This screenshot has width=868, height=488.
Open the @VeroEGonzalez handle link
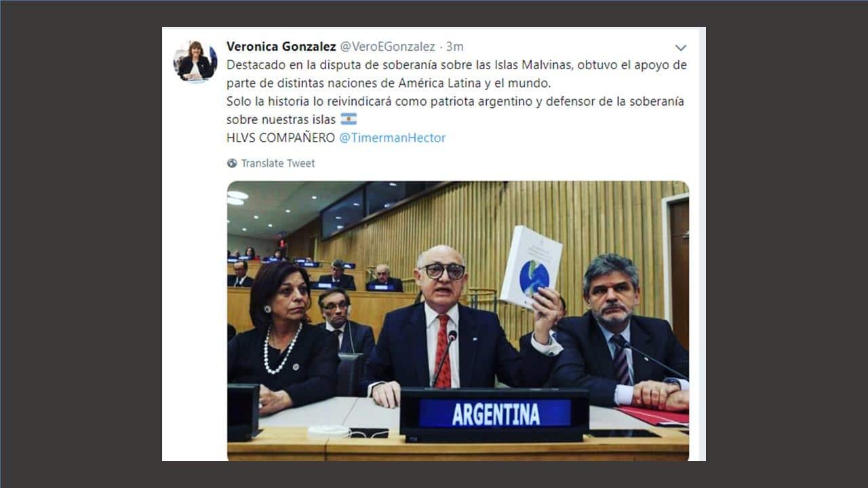pyautogui.click(x=387, y=46)
